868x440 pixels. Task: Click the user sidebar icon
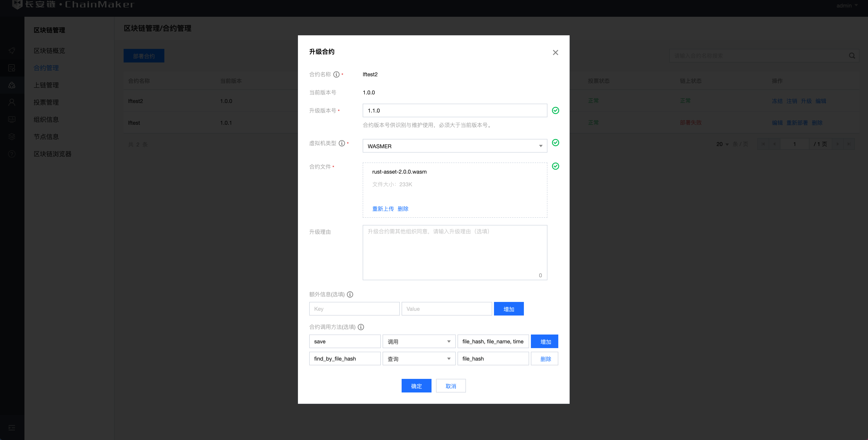click(x=12, y=103)
